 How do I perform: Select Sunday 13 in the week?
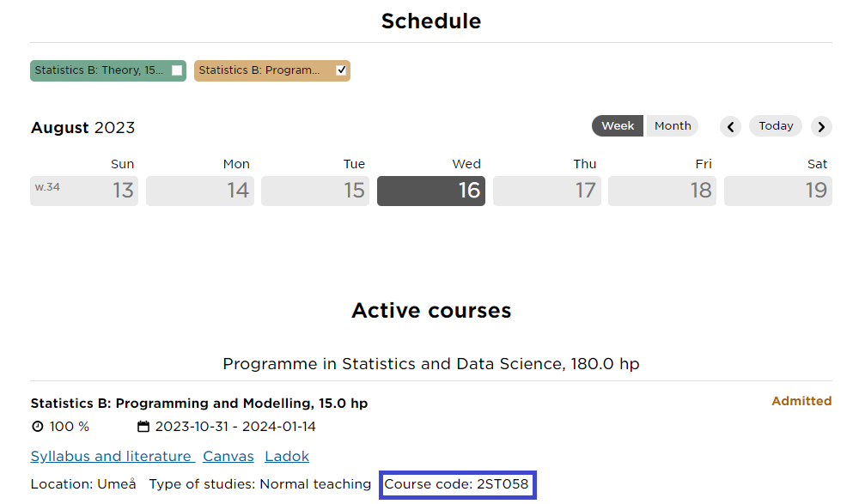pos(84,191)
